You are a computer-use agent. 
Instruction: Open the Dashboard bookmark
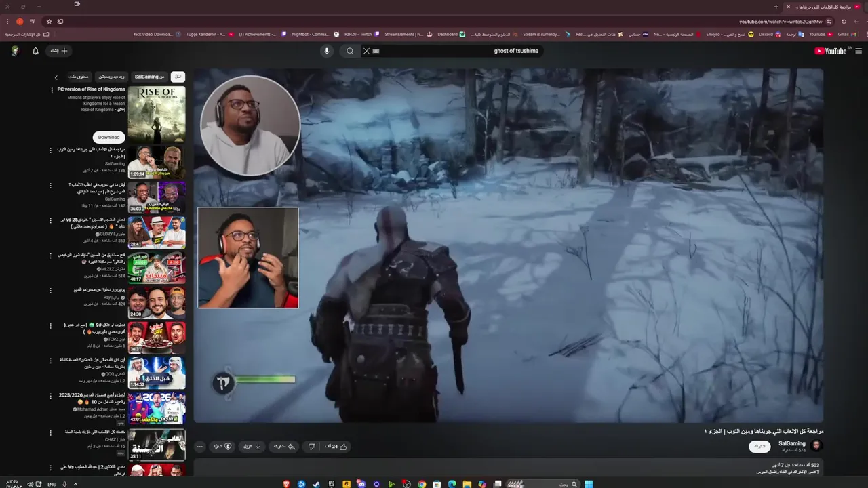451,34
